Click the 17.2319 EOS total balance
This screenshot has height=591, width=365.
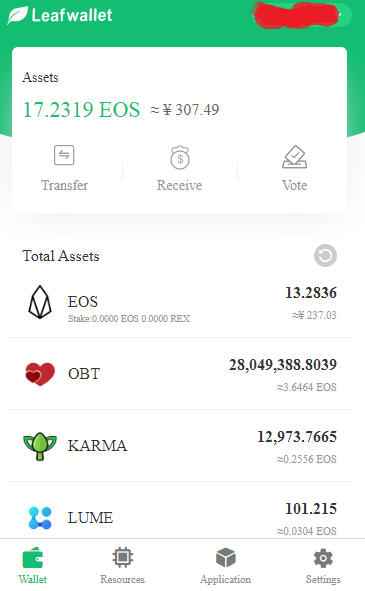click(81, 110)
